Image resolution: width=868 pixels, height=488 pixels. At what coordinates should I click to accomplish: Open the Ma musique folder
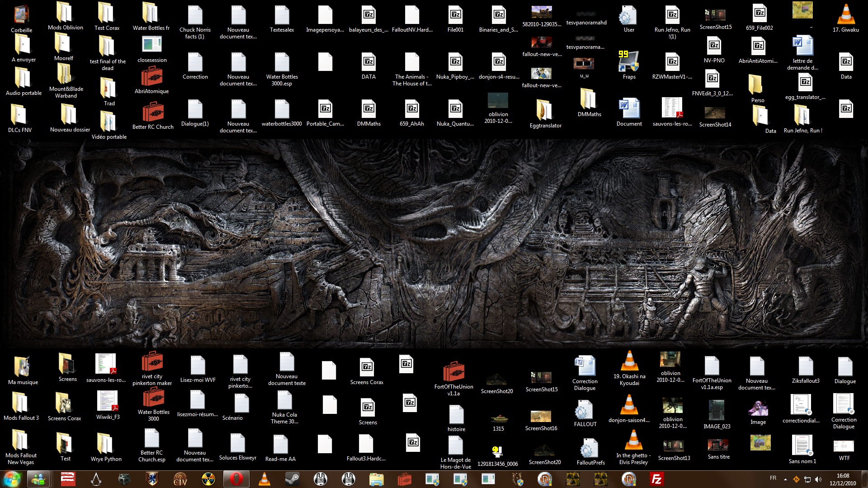[23, 371]
